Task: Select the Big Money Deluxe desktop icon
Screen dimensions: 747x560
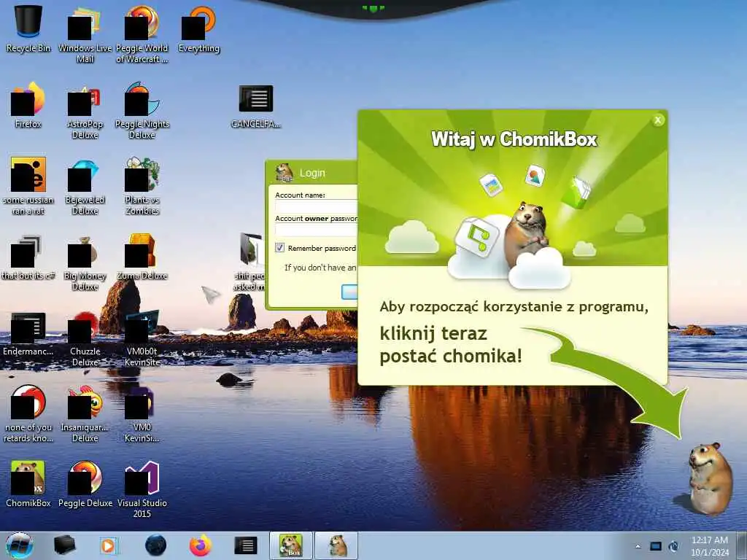Action: pyautogui.click(x=85, y=262)
